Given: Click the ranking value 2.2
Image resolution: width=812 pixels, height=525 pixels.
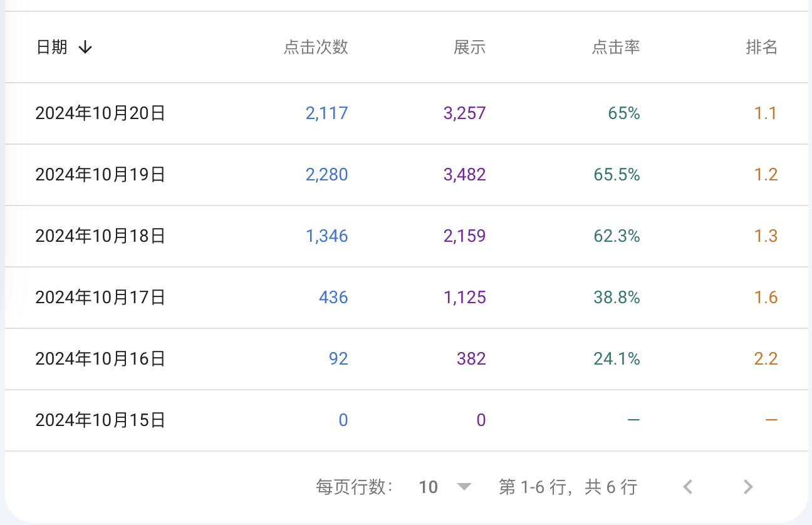Looking at the screenshot, I should click(x=766, y=359).
